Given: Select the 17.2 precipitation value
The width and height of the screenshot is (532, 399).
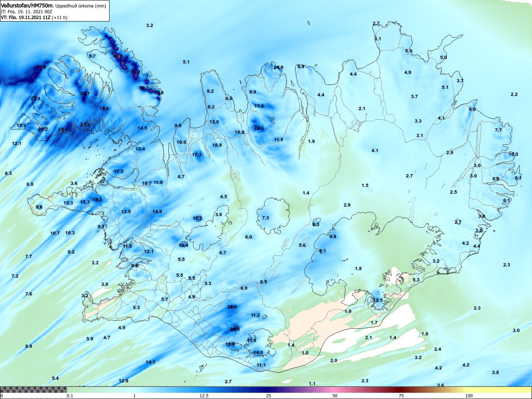Looking at the screenshot, I should pos(197,218).
